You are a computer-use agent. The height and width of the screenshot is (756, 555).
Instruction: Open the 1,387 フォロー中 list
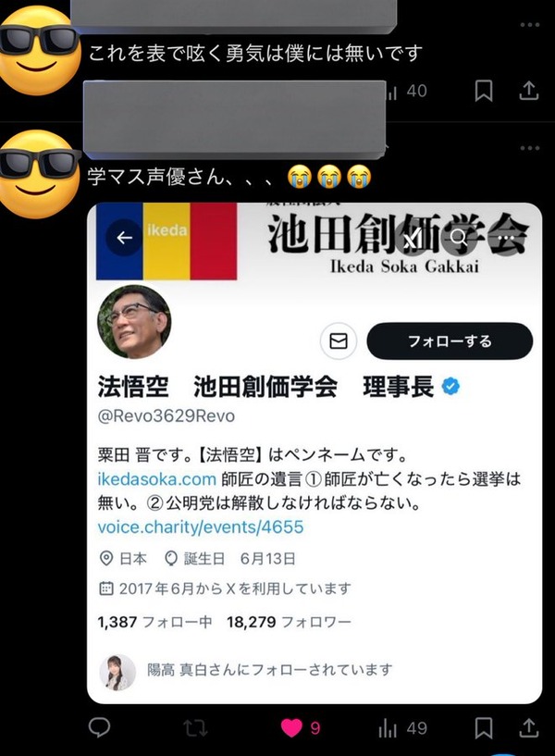(x=154, y=622)
